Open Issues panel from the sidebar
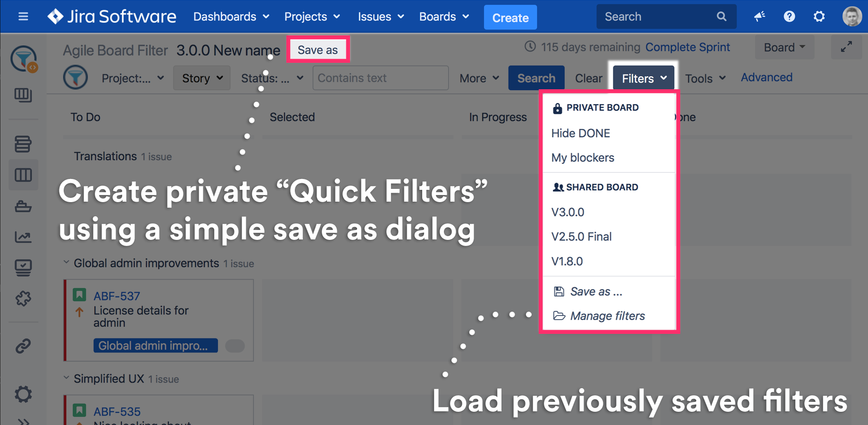This screenshot has height=425, width=868. (24, 267)
